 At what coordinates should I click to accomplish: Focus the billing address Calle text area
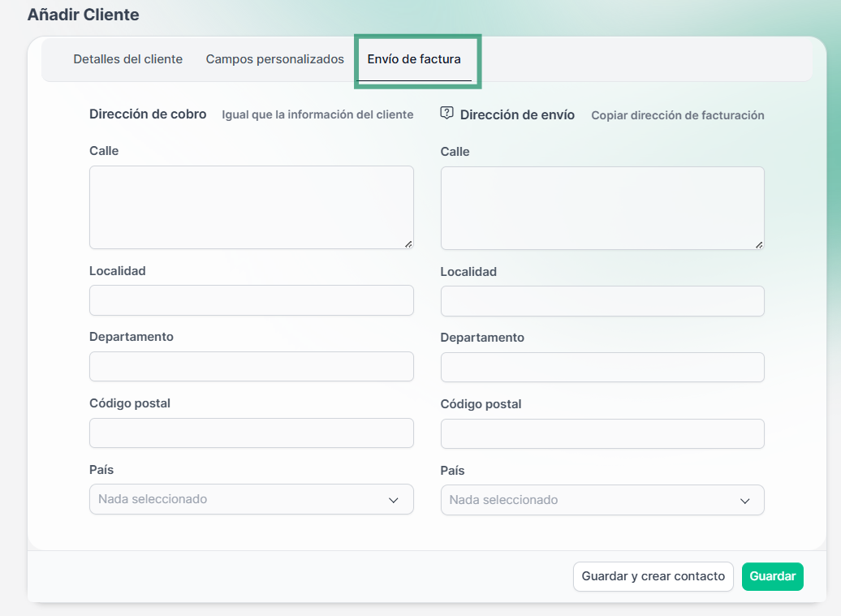pos(252,207)
